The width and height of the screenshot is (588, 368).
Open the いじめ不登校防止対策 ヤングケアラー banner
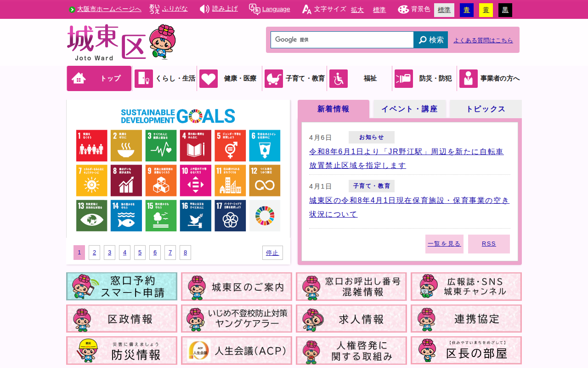237,318
